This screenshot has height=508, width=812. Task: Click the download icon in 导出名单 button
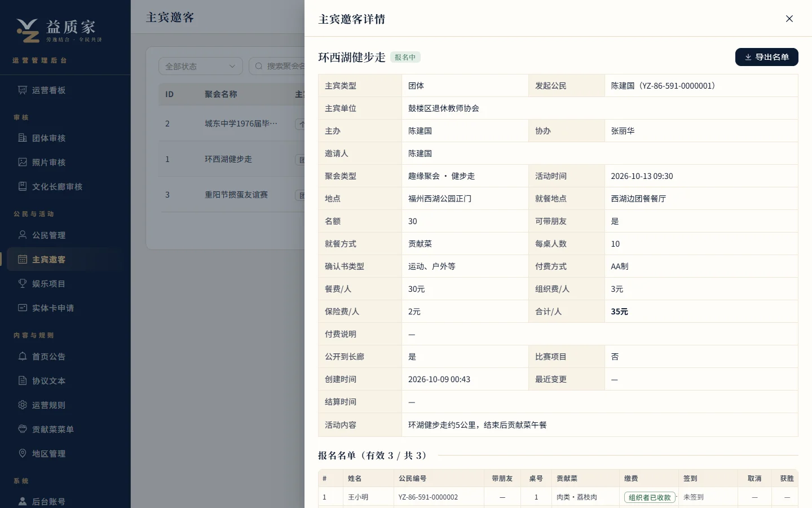(x=748, y=57)
